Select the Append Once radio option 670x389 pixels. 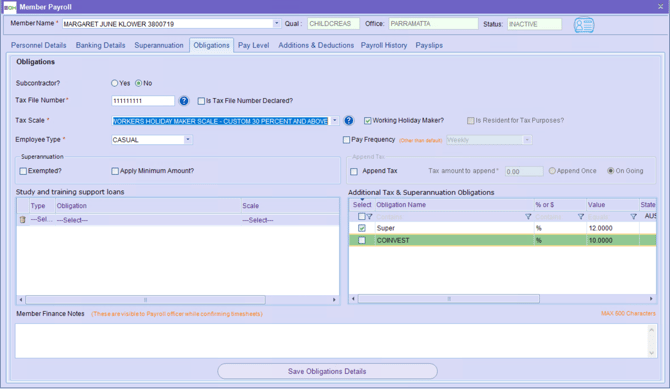pos(552,171)
